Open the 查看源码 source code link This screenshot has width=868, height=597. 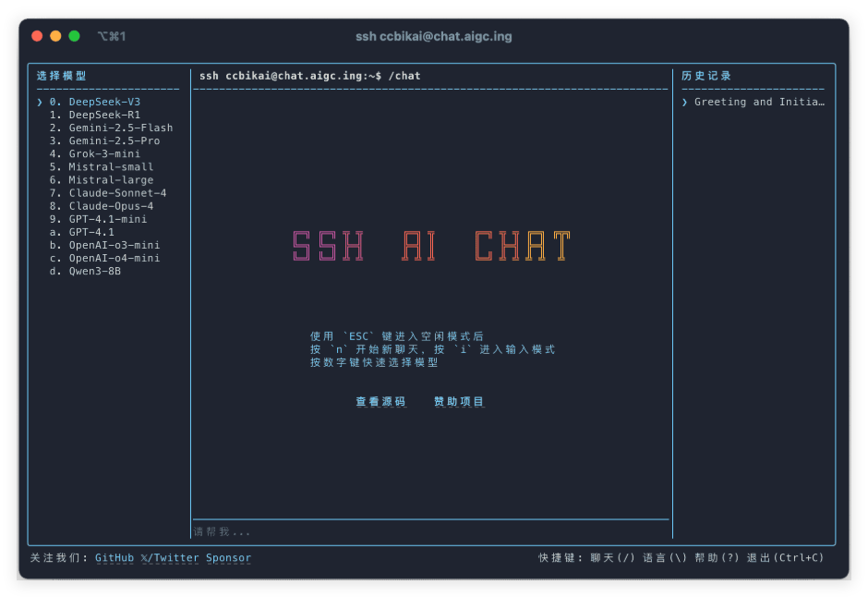380,401
